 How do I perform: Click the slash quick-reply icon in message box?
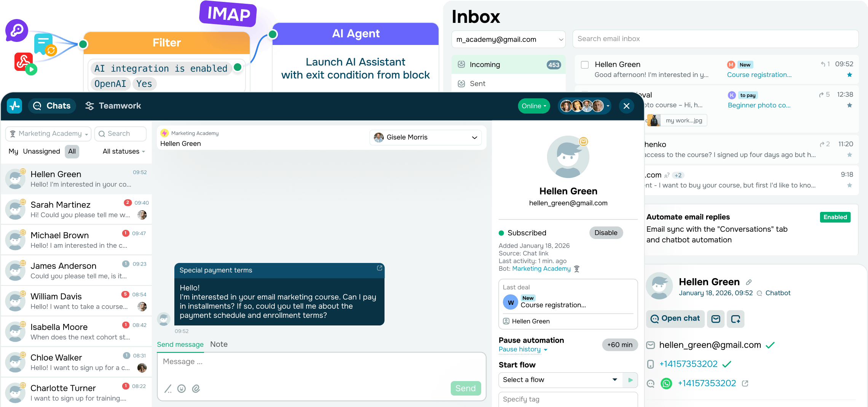168,388
